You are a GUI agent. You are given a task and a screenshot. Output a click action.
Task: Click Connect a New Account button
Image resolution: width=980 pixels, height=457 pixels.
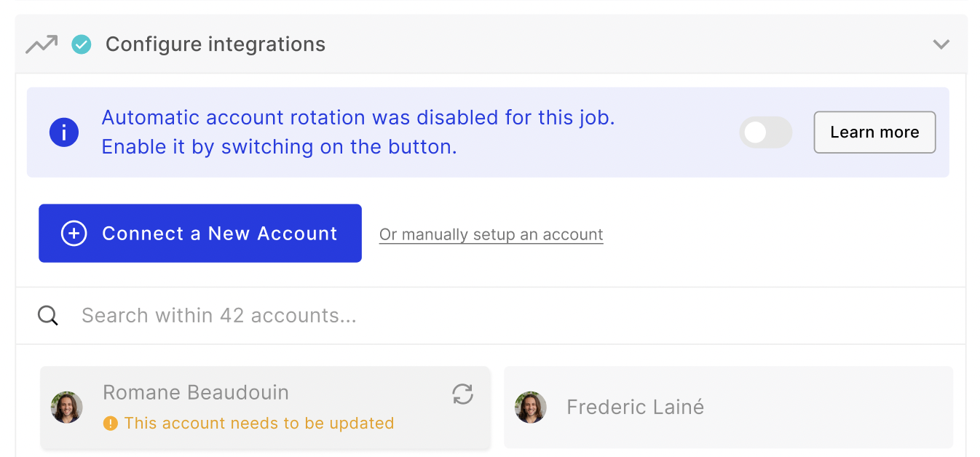[200, 234]
